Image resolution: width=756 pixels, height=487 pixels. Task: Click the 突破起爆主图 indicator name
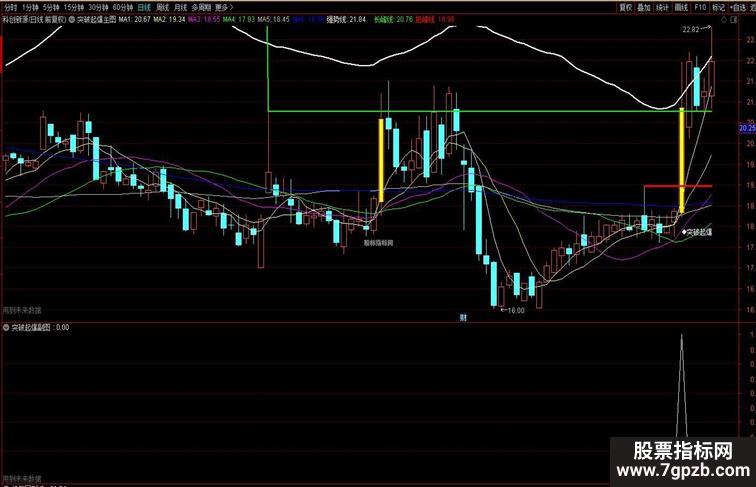click(x=96, y=20)
